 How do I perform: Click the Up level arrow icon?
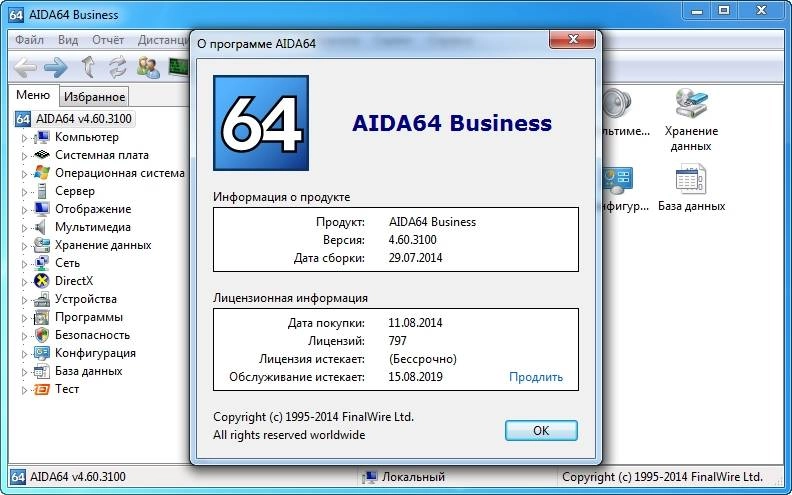pos(88,67)
